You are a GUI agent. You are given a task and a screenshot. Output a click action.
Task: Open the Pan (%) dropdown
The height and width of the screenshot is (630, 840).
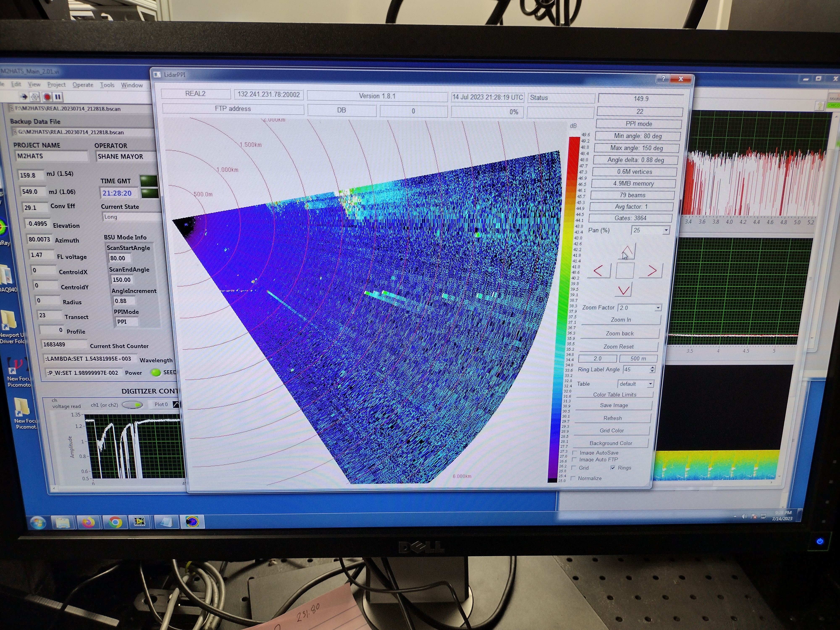[x=666, y=231]
